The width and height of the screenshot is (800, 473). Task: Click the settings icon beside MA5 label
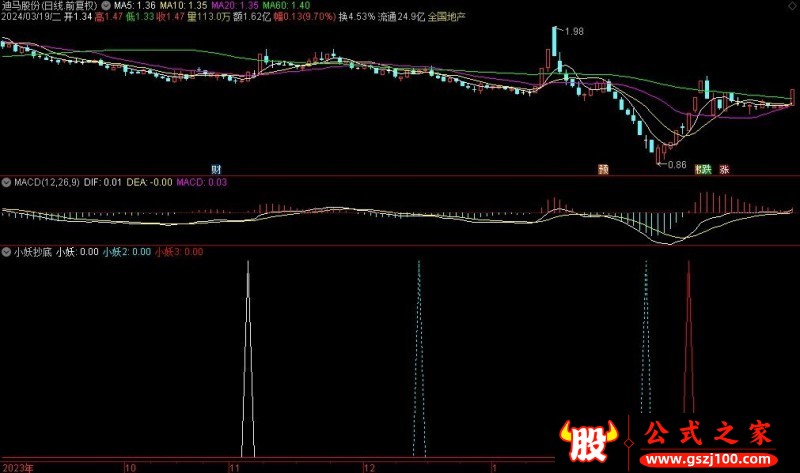point(105,6)
